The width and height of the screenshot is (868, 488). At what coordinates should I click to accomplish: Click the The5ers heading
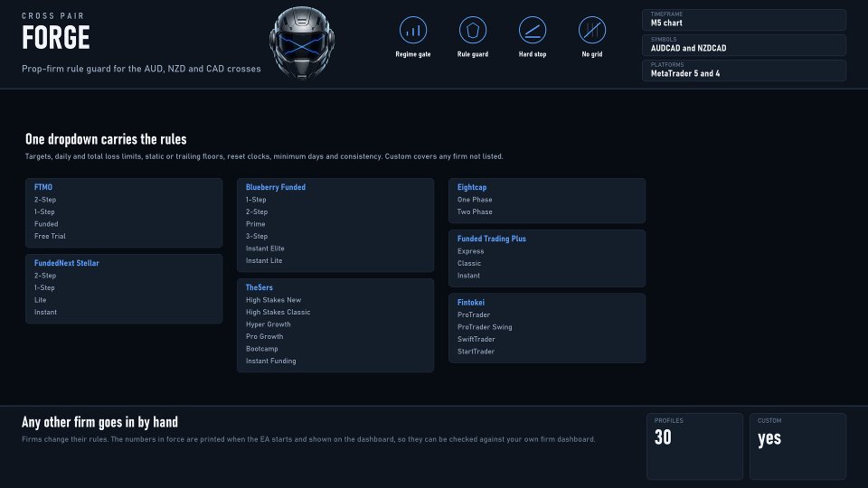[x=259, y=287]
